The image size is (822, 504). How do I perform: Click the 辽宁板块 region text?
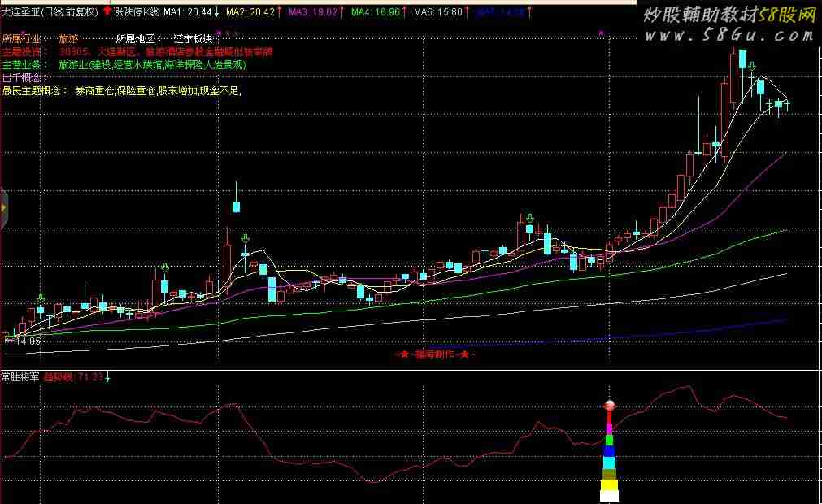(194, 38)
